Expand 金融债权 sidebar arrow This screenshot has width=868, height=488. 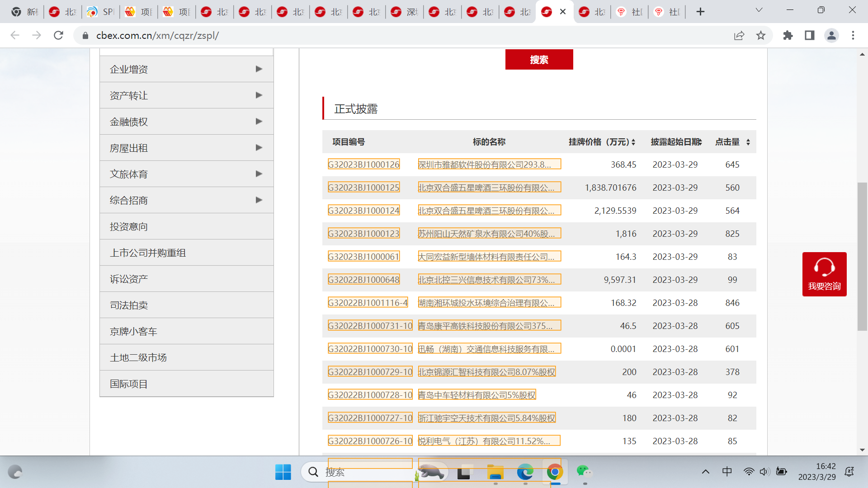coord(259,122)
